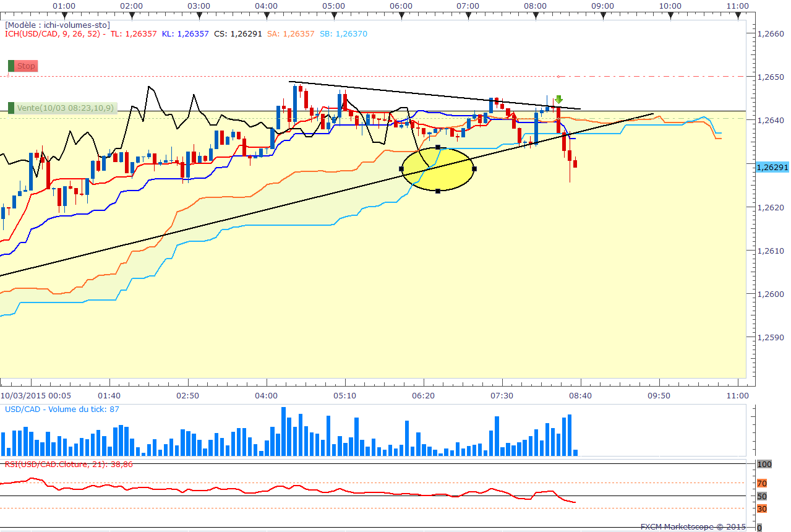The image size is (791, 532).
Task: Click the 1,2660 price axis label
Action: pos(771,34)
